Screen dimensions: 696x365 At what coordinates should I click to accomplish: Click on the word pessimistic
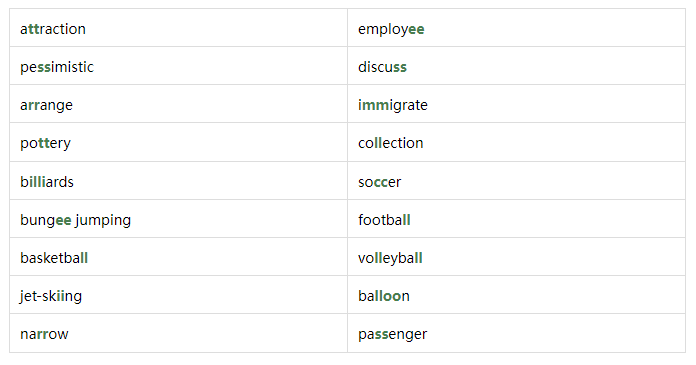(57, 67)
